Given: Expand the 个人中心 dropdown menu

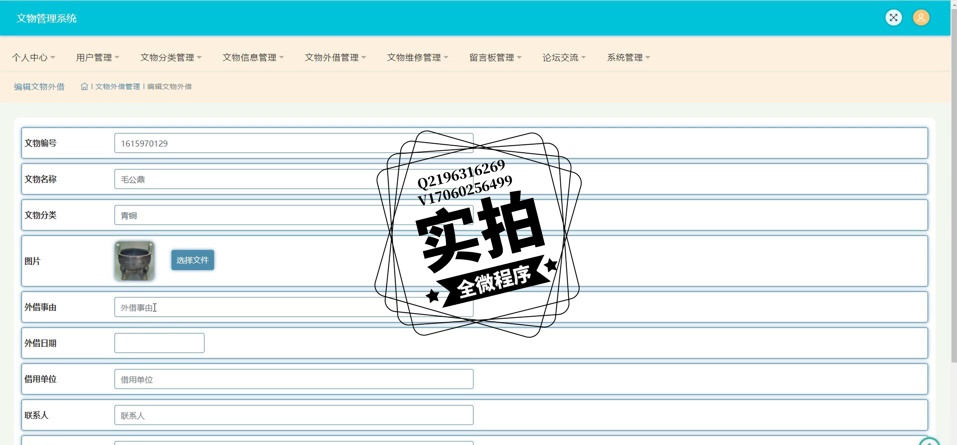Looking at the screenshot, I should [x=33, y=58].
